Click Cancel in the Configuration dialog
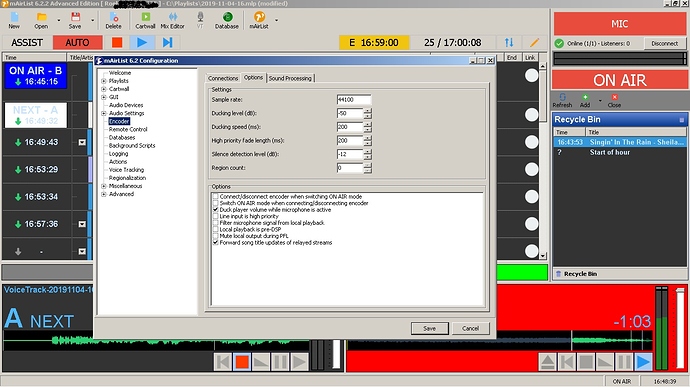This screenshot has height=387, width=690. [x=470, y=328]
